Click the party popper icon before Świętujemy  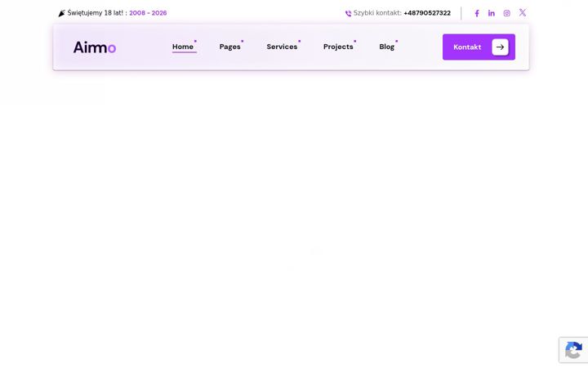click(62, 13)
